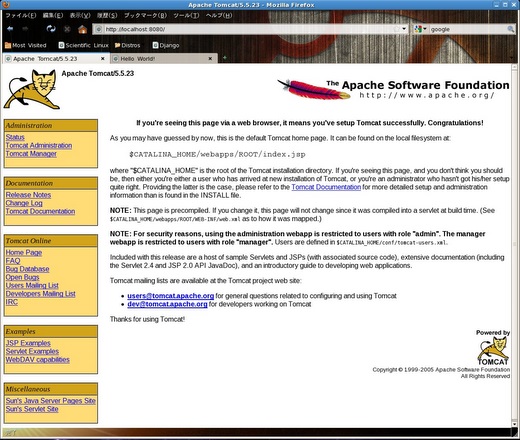The height and width of the screenshot is (440, 520).
Task: Open the WebDAV capabilities link
Action: point(38,360)
